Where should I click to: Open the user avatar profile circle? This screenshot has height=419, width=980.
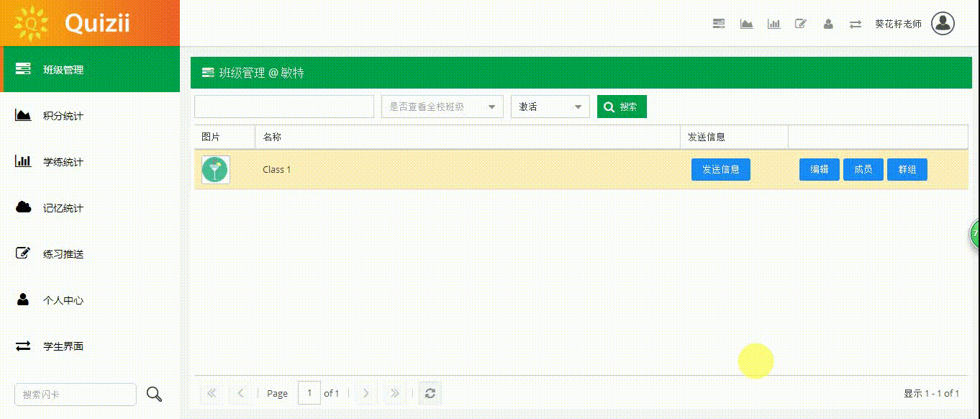(x=943, y=23)
